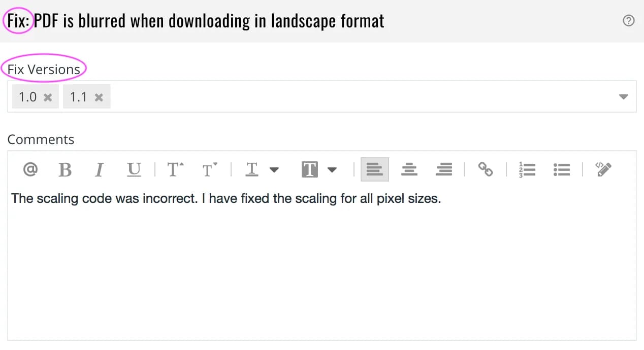This screenshot has width=644, height=350.
Task: Remove version 1.1 tag
Action: tap(99, 97)
